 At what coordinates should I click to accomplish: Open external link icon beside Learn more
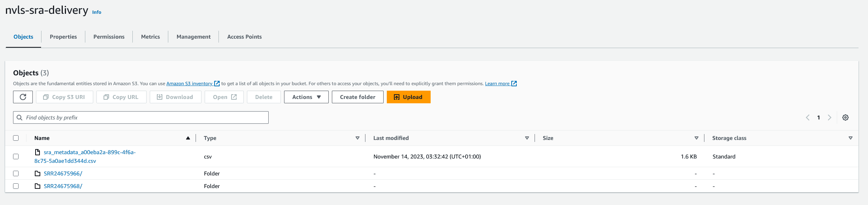click(x=514, y=84)
